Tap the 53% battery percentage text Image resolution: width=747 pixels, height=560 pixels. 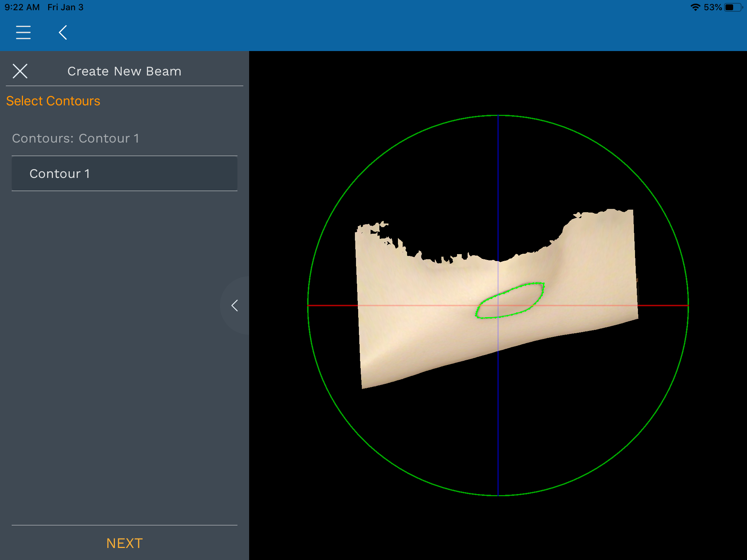712,7
